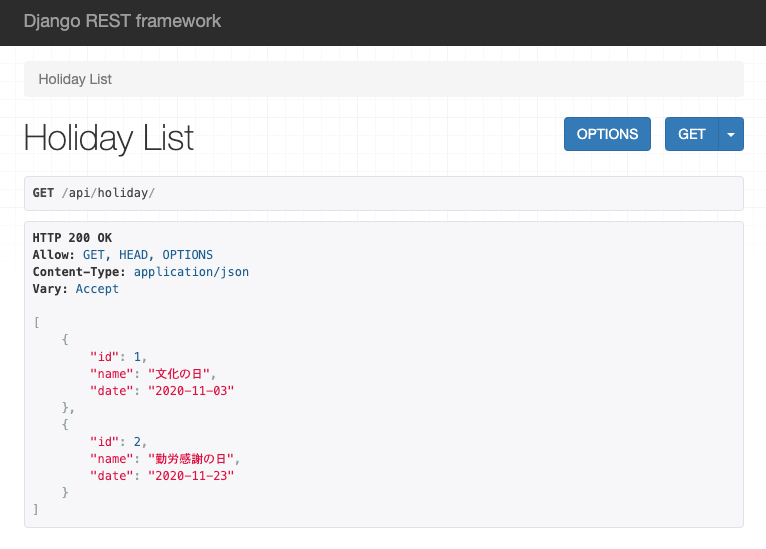Image resolution: width=766 pixels, height=549 pixels.
Task: Click the Django REST framework brand link
Action: (122, 21)
